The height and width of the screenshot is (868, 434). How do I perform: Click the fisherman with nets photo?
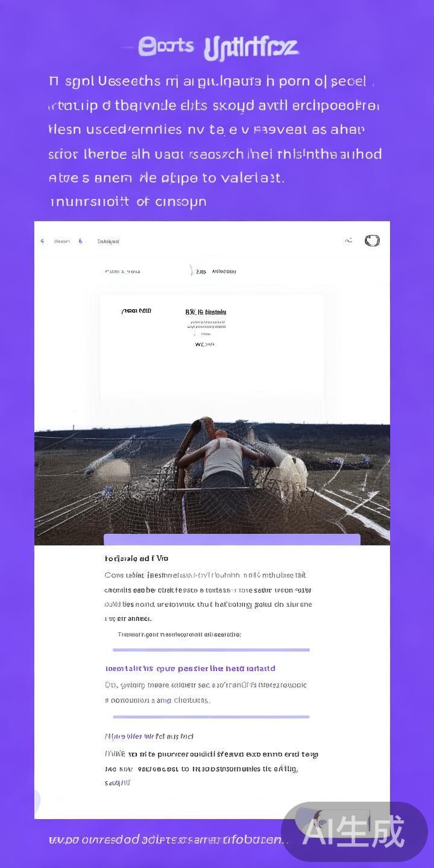pyautogui.click(x=212, y=479)
